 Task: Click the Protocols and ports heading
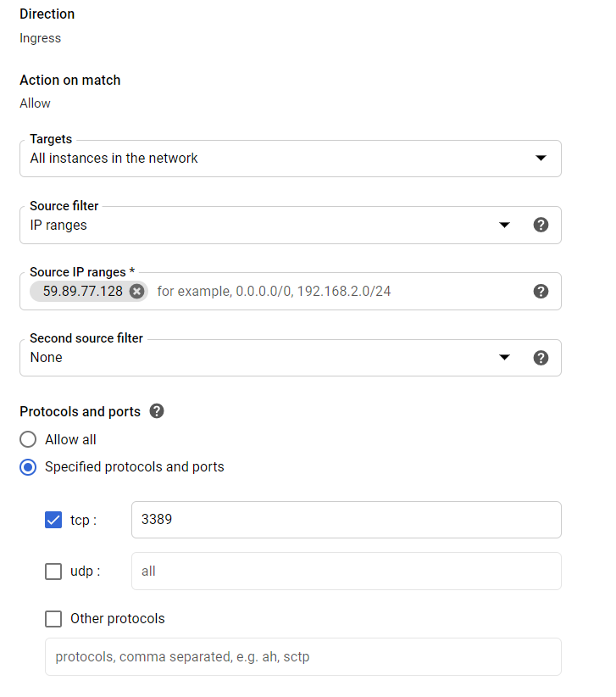click(x=81, y=411)
